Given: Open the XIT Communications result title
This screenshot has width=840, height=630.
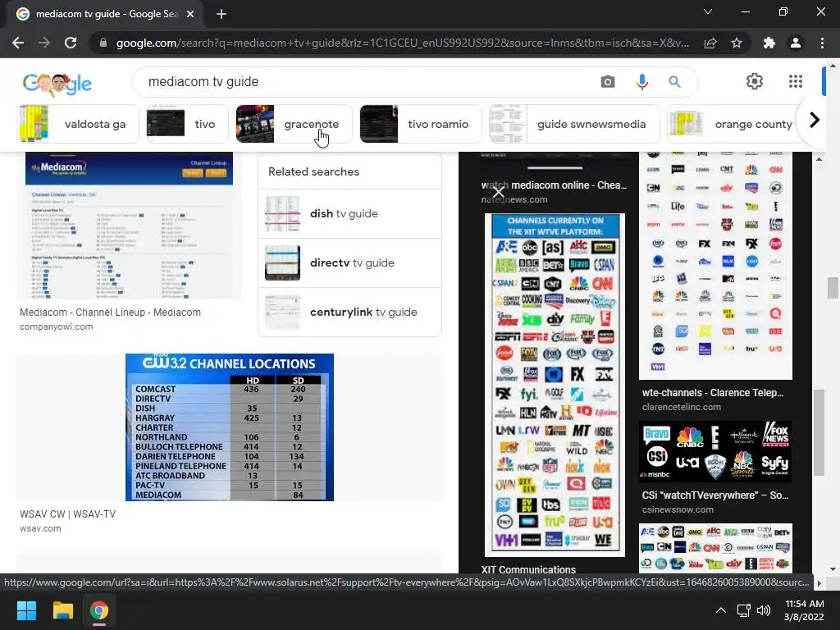Looking at the screenshot, I should click(528, 569).
